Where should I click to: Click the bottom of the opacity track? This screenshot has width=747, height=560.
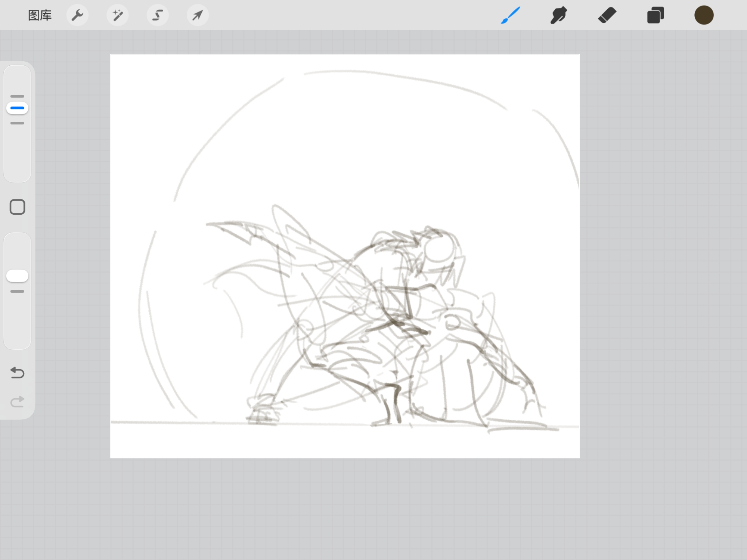(x=17, y=342)
